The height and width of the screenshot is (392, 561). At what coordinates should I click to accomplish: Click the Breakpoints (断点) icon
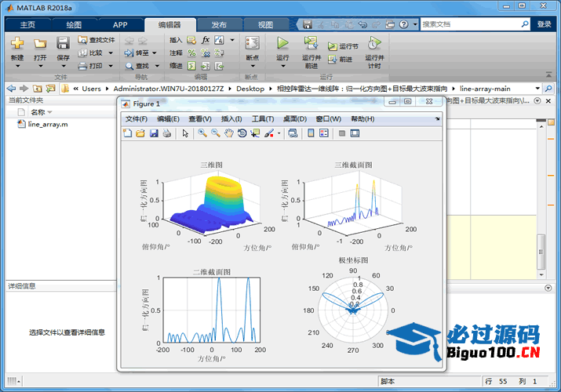coord(253,43)
